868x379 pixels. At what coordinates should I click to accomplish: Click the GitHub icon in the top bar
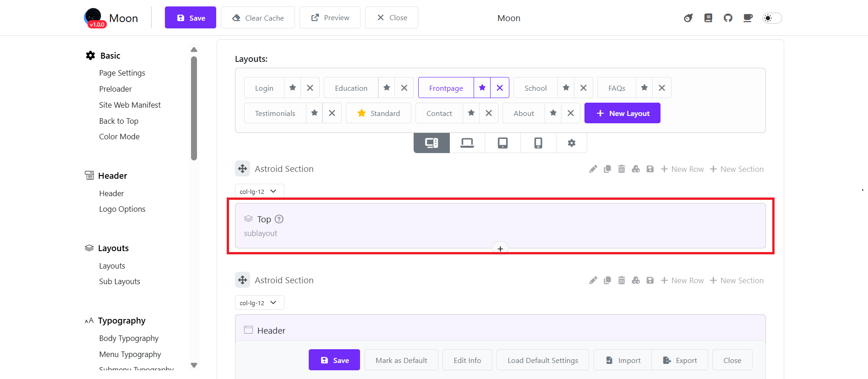(728, 18)
